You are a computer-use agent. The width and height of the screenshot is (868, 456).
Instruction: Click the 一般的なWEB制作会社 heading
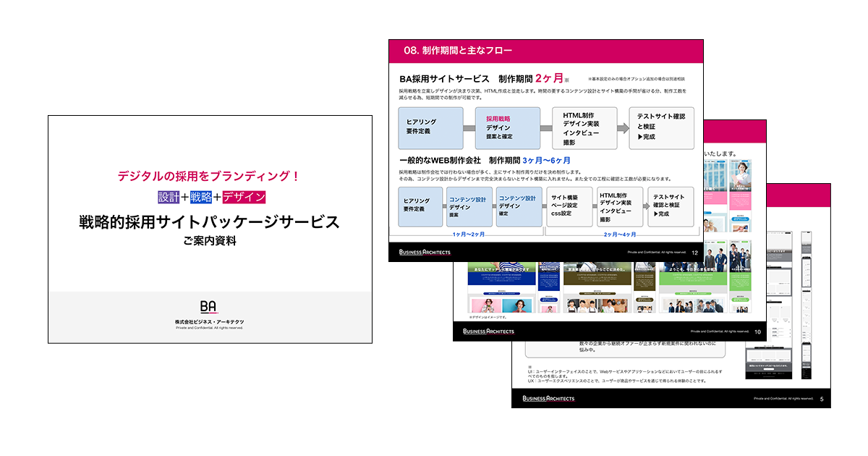440,160
